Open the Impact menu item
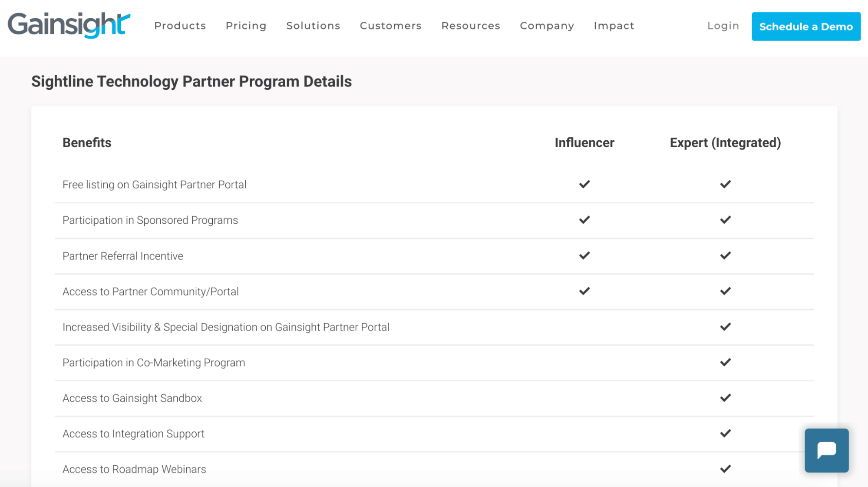Viewport: 868px width, 487px height. pos(614,26)
